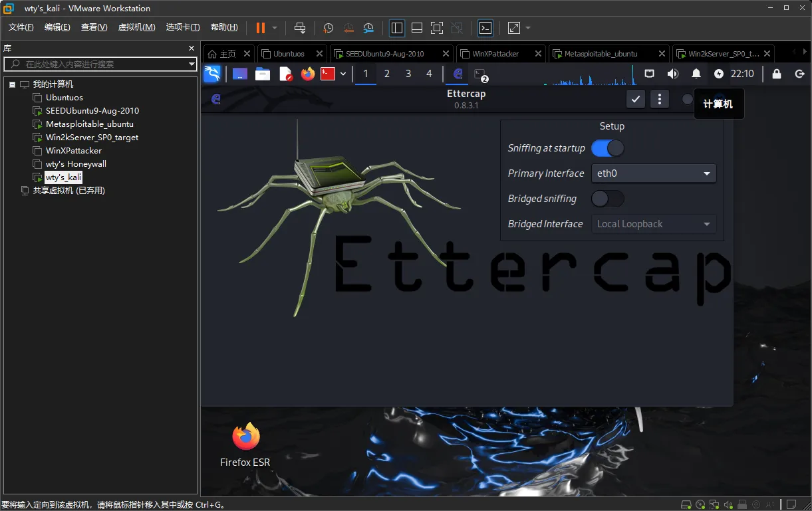Revert to previous snapshot toolbar icon
Viewport: 812px width, 511px height.
tap(348, 28)
